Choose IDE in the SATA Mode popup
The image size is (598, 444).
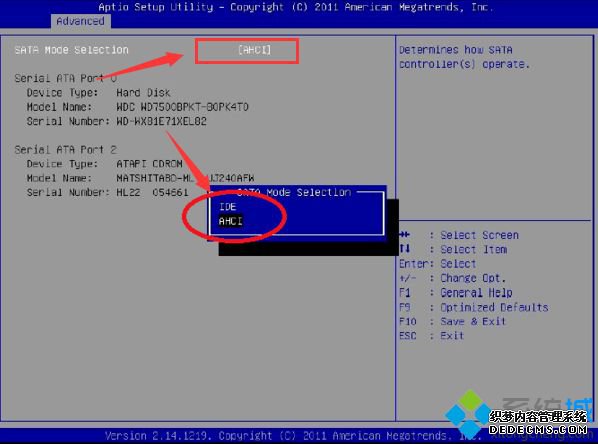pyautogui.click(x=228, y=207)
